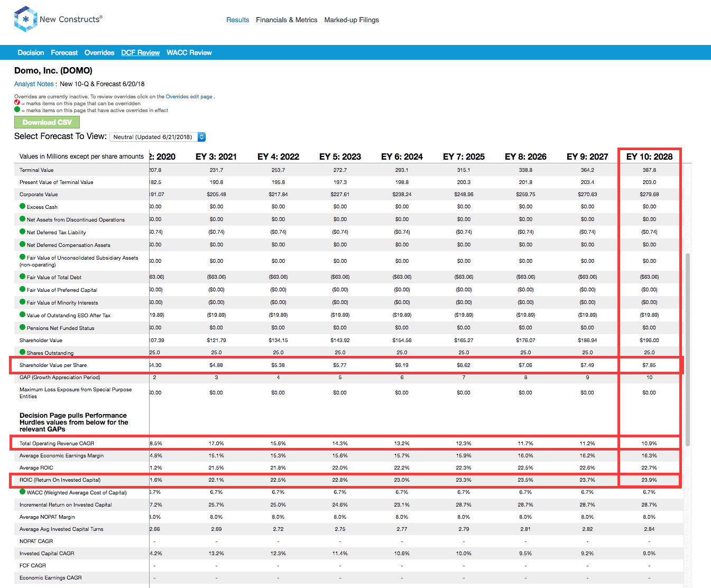The image size is (711, 588).
Task: Click the Shareholder Value per Share row label
Action: click(x=53, y=365)
